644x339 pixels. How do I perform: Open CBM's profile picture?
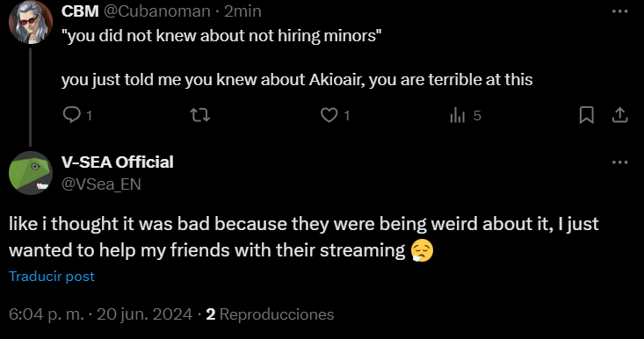[31, 22]
